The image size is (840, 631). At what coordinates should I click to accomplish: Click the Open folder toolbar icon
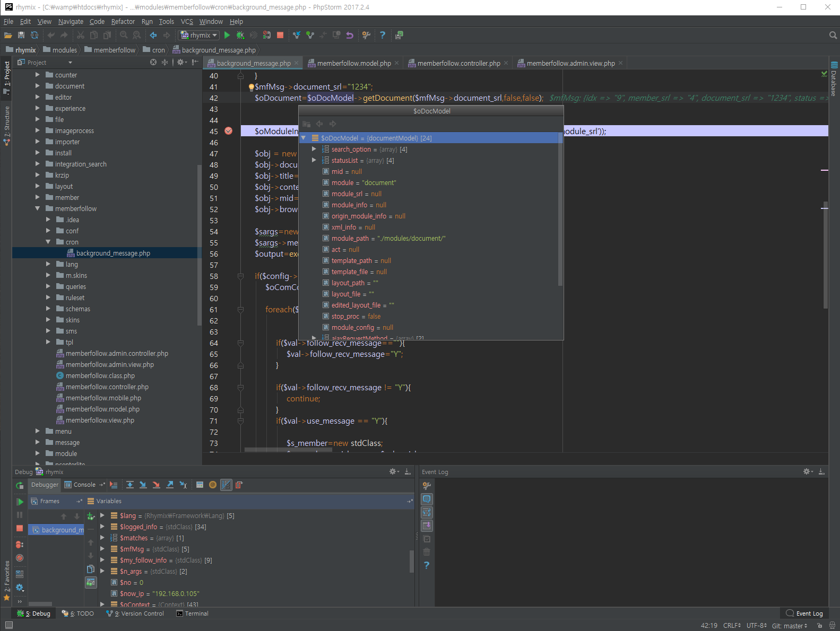[8, 35]
